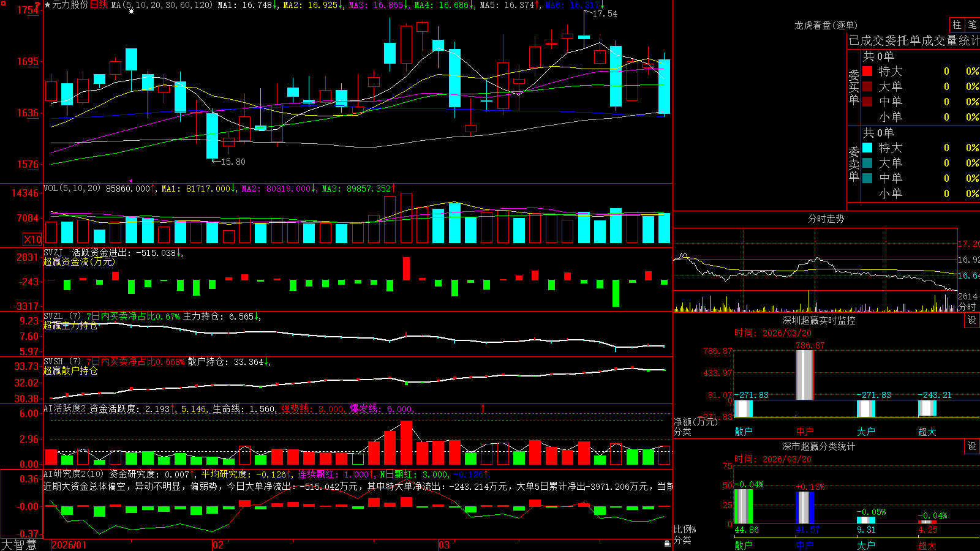Click the 大户 label under 深市超赢分类统计
This screenshot has height=551, width=980.
[866, 545]
